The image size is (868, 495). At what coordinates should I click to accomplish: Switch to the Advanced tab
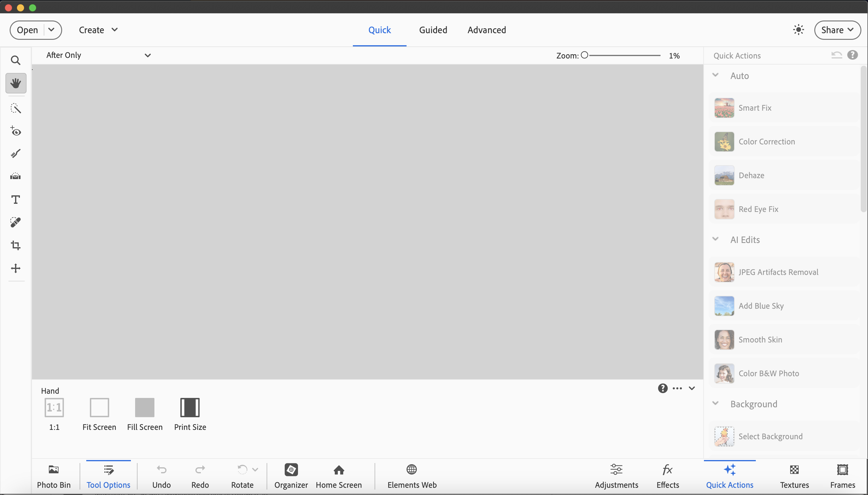pos(487,30)
